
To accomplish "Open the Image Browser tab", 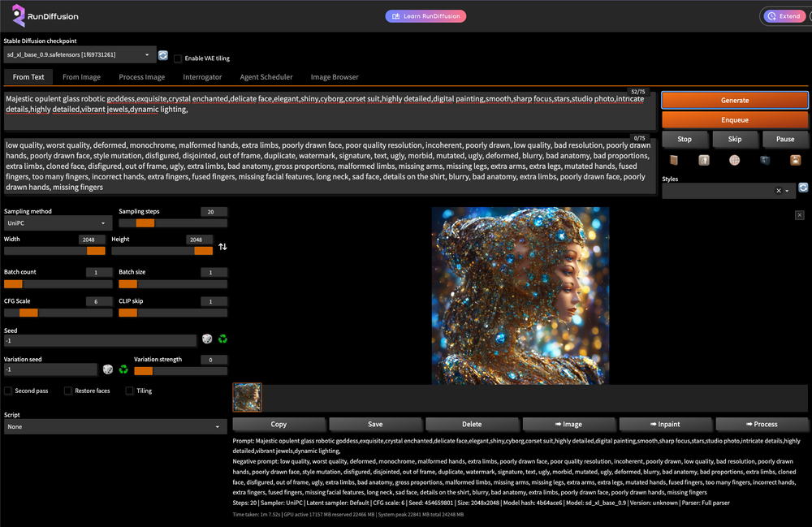I will pos(335,77).
